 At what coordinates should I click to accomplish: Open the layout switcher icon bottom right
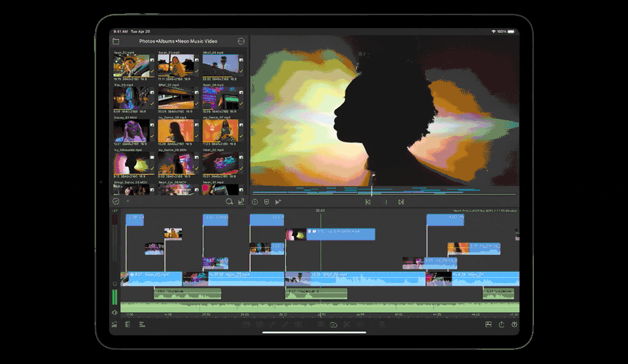coord(488,324)
